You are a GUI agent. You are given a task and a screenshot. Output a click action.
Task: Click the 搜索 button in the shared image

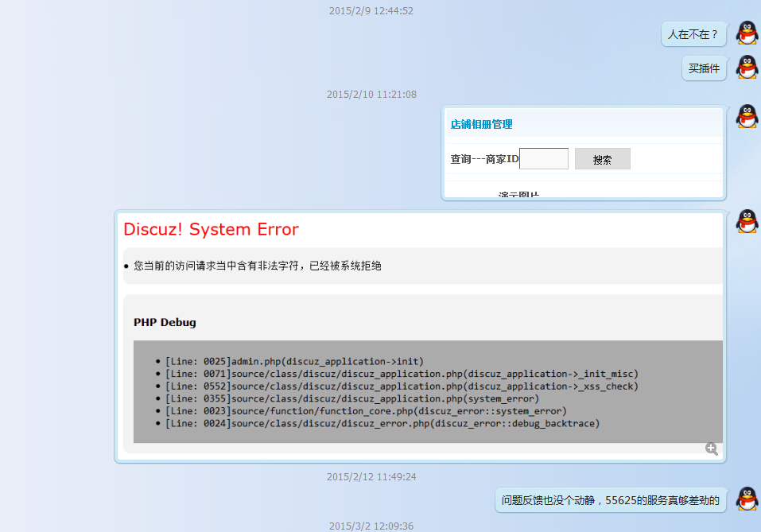[602, 159]
